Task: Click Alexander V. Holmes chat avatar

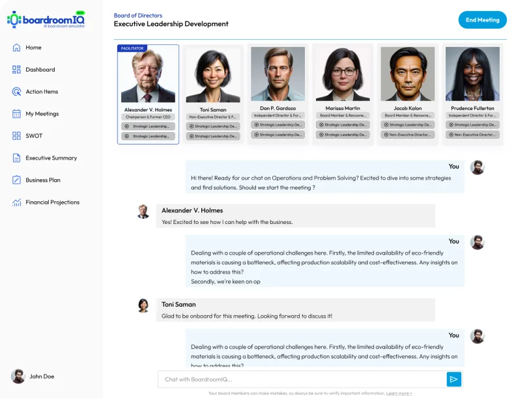Action: point(143,212)
